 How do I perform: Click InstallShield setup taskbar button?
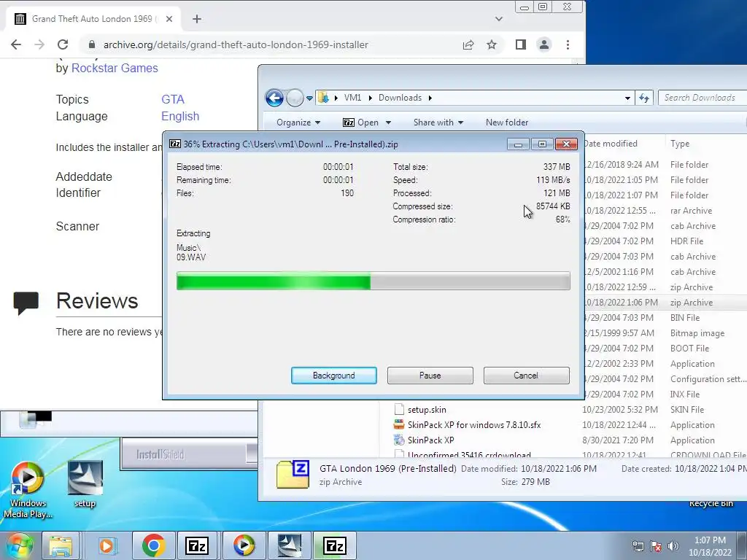289,545
